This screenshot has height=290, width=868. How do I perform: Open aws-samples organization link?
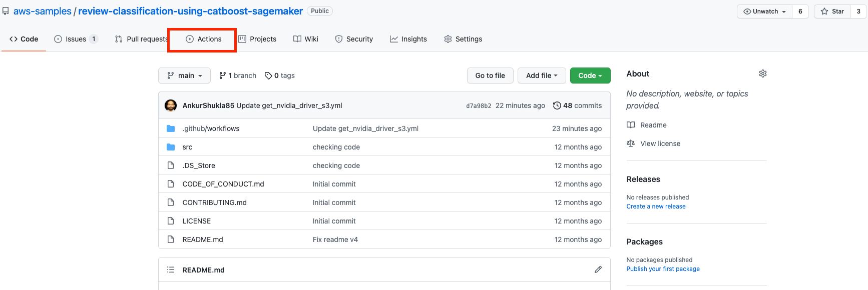(x=42, y=11)
